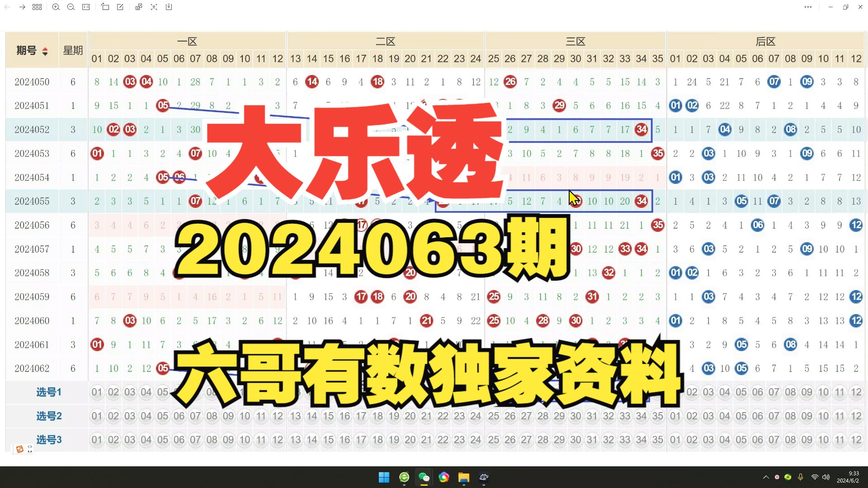This screenshot has width=868, height=488.
Task: Open Wi-Fi network settings in tray
Action: click(815, 477)
